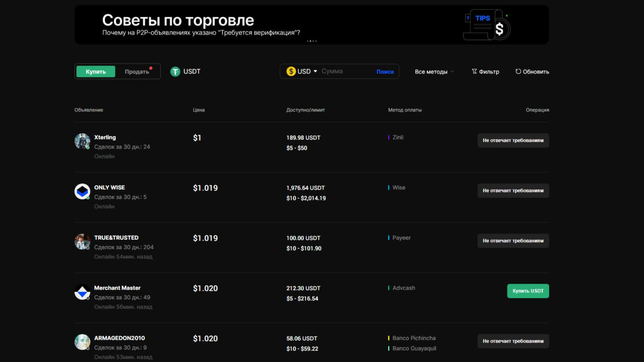
Task: Click the Tether USDT coin icon
Action: 175,72
